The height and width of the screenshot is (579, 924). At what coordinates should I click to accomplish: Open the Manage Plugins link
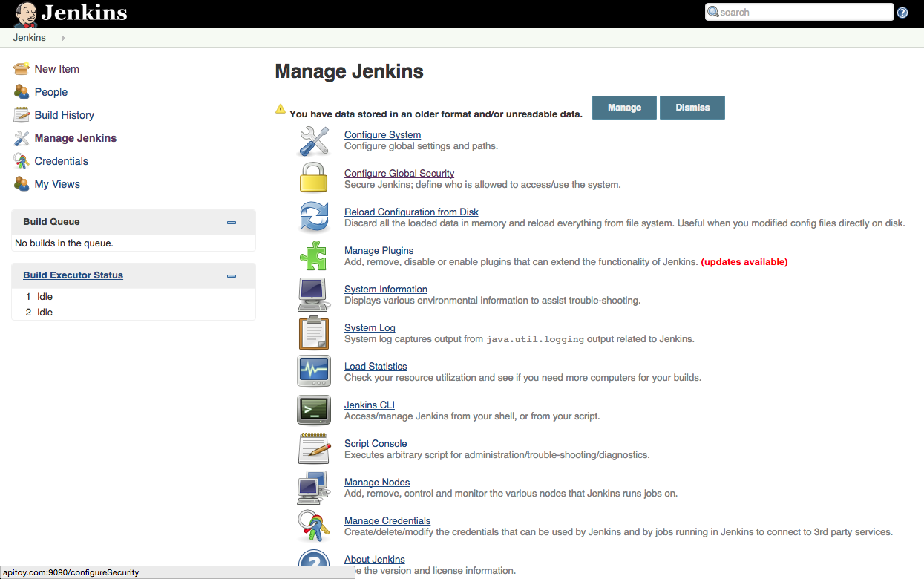[379, 250]
